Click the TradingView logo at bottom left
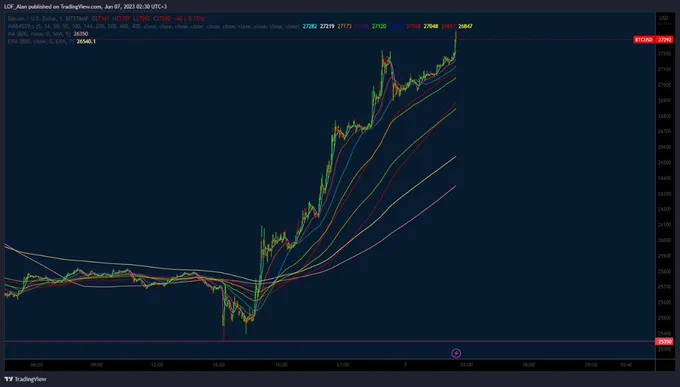680x387 pixels. pyautogui.click(x=25, y=379)
